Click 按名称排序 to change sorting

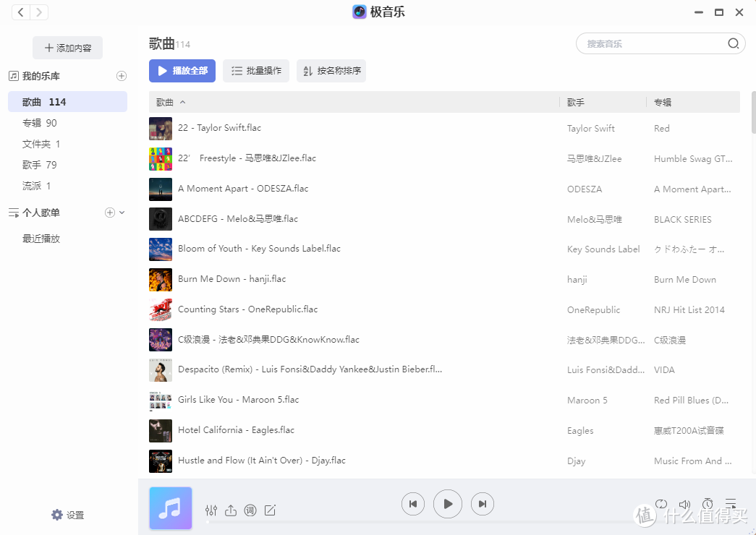pyautogui.click(x=331, y=71)
